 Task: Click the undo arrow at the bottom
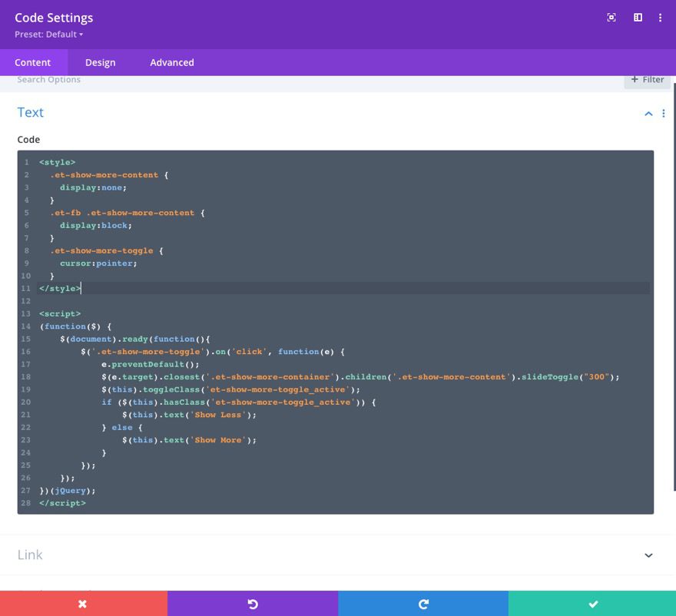point(253,604)
